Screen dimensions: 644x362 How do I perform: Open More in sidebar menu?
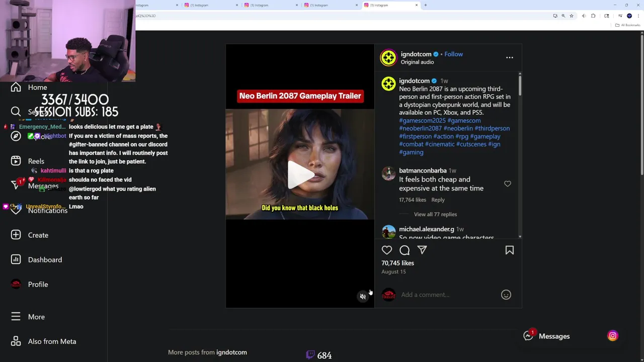(x=36, y=317)
